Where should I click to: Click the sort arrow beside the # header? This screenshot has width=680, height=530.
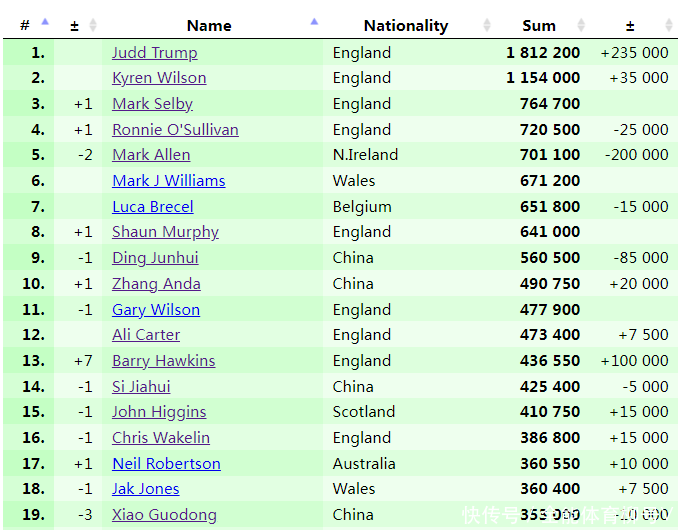coord(44,23)
